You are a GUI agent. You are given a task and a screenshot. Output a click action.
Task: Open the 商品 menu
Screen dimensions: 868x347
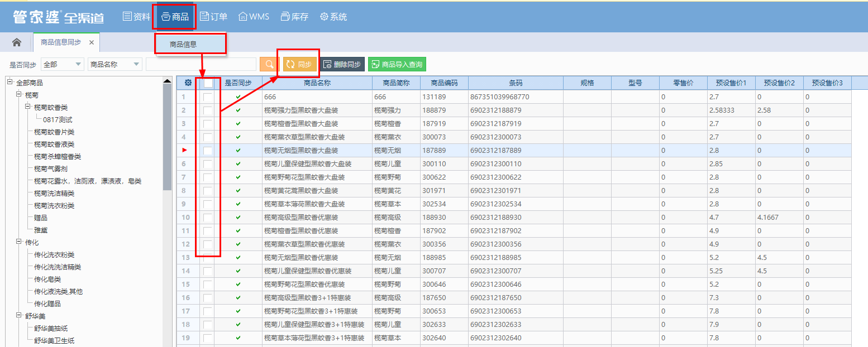point(174,17)
